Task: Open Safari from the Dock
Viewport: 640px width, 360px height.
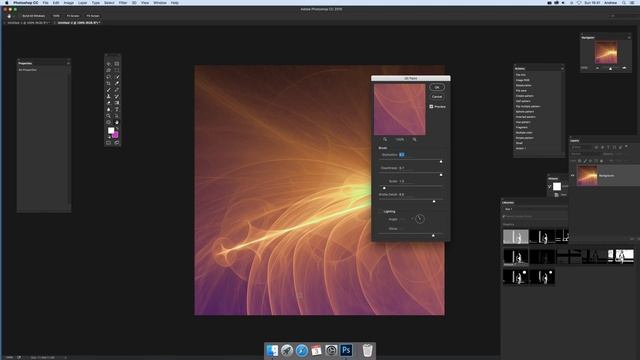Action: [302, 350]
